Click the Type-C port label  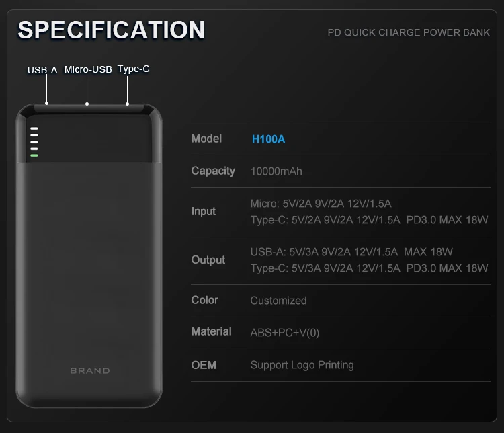click(133, 69)
